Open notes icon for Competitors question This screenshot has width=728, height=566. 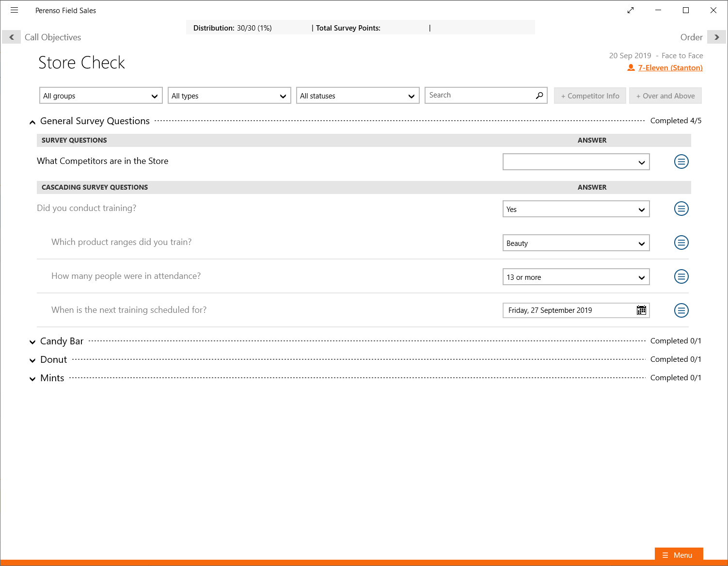pyautogui.click(x=681, y=162)
